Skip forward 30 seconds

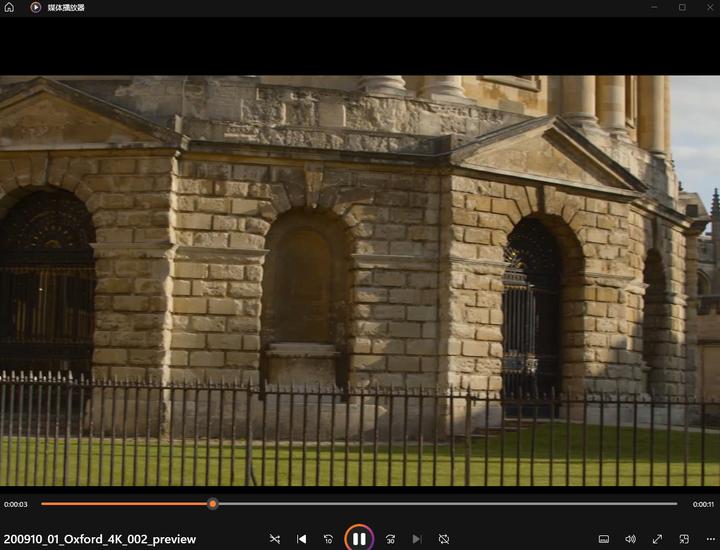click(x=390, y=539)
